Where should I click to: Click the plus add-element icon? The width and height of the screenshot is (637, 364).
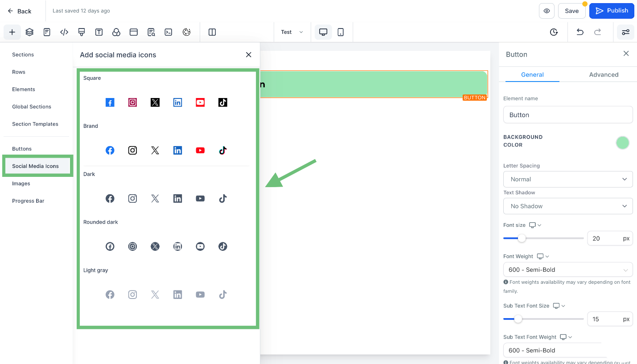[x=12, y=32]
